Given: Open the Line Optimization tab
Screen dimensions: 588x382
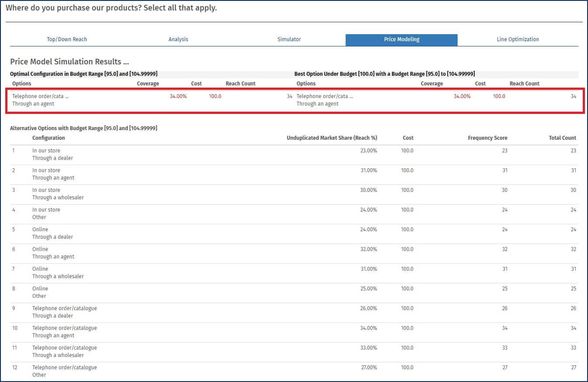Looking at the screenshot, I should pos(518,39).
